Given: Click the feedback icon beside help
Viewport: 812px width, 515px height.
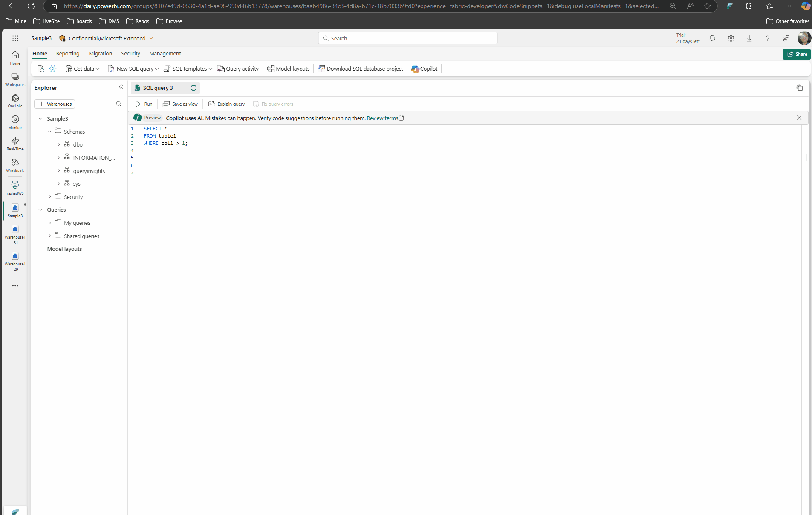Looking at the screenshot, I should click(786, 38).
